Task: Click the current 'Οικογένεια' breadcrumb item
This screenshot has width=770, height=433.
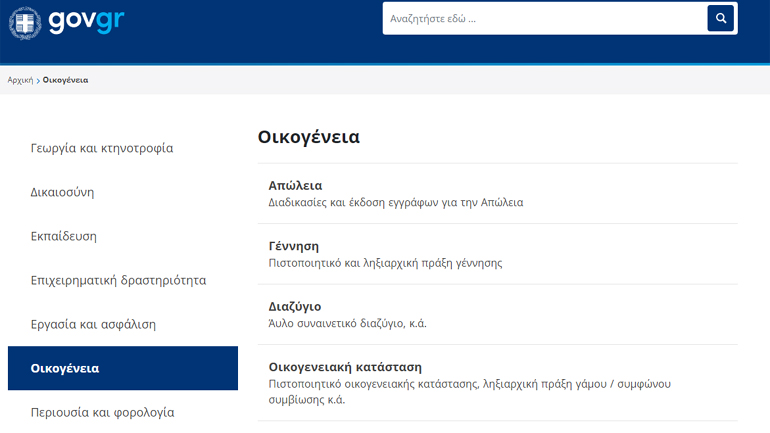Action: coord(65,80)
